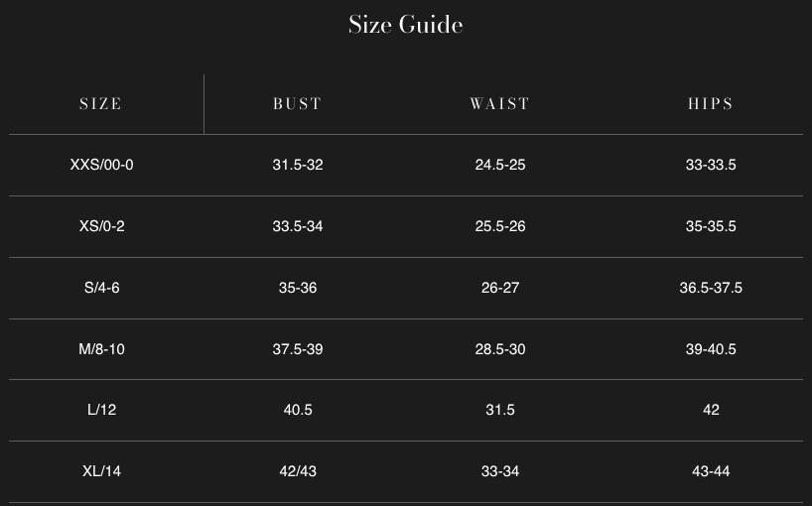812x506 pixels.
Task: Click waist value 31.5 for L/12
Action: 500,410
